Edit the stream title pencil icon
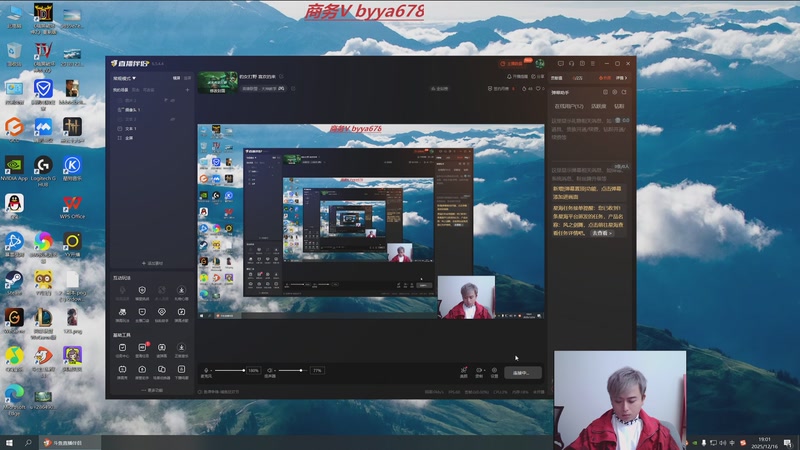Viewport: 800px width, 450px height. coord(282,77)
